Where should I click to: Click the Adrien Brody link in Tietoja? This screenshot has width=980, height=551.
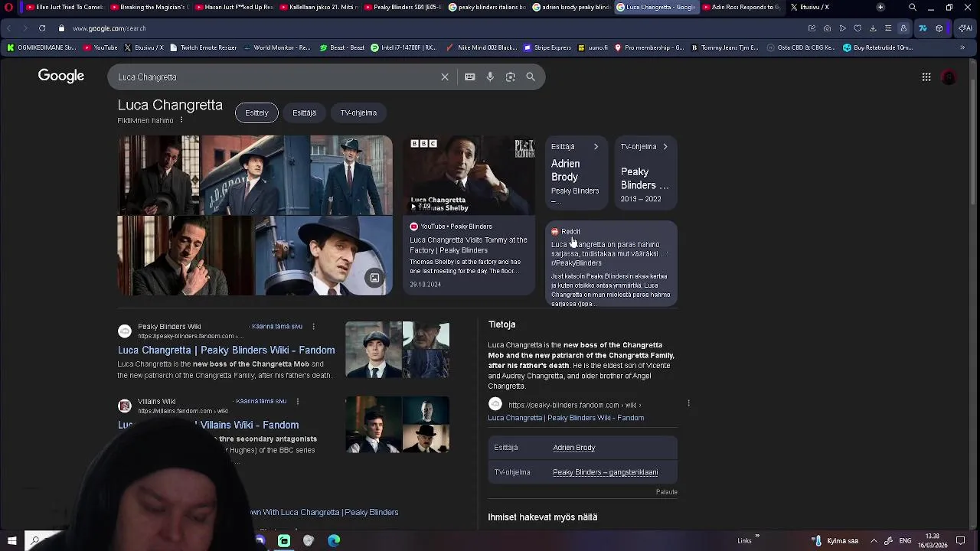coord(573,448)
